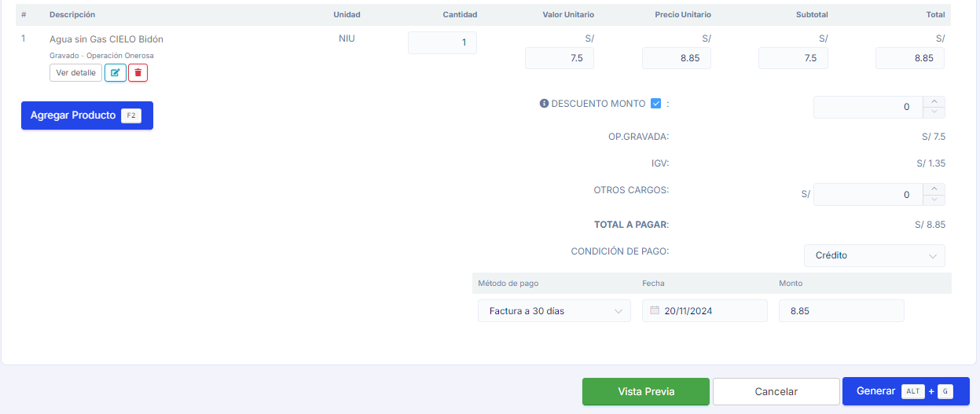The width and height of the screenshot is (980, 414).
Task: Toggle the DESCUENTO MONTO checkbox
Action: pos(656,104)
